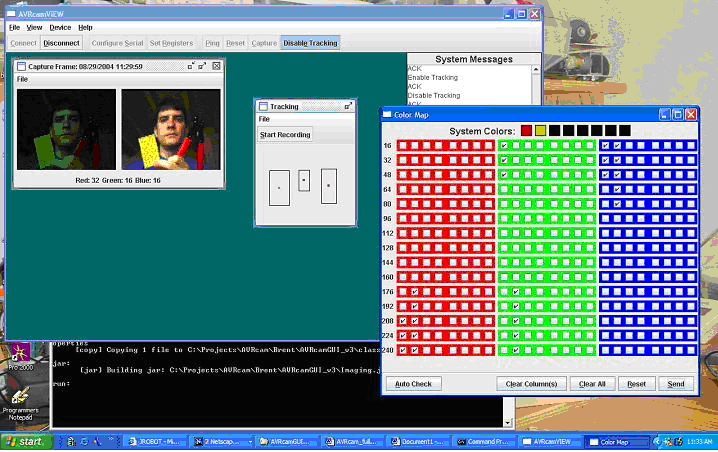Click Disable Tracking message in System Messages
The width and height of the screenshot is (718, 452).
click(x=434, y=95)
